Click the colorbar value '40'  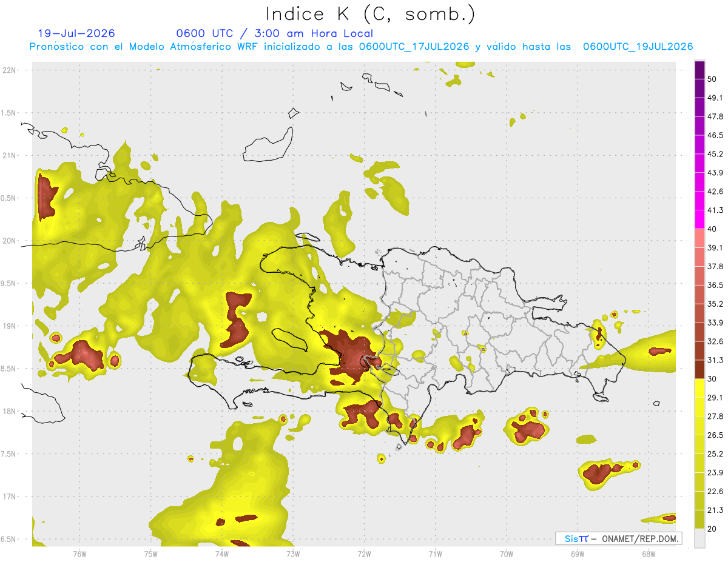point(712,229)
